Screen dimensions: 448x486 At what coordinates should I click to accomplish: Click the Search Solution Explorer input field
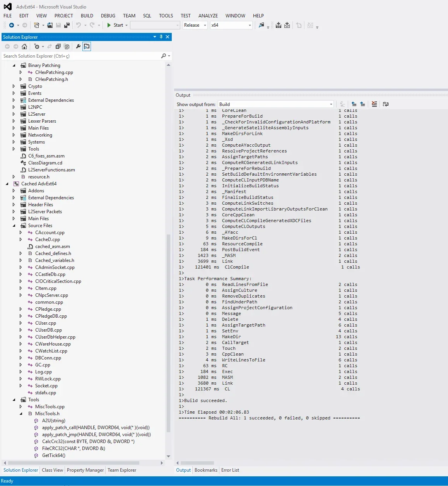click(81, 56)
